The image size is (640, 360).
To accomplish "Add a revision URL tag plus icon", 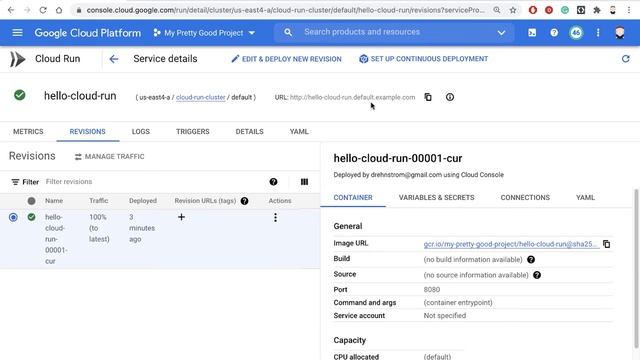I will (x=181, y=217).
